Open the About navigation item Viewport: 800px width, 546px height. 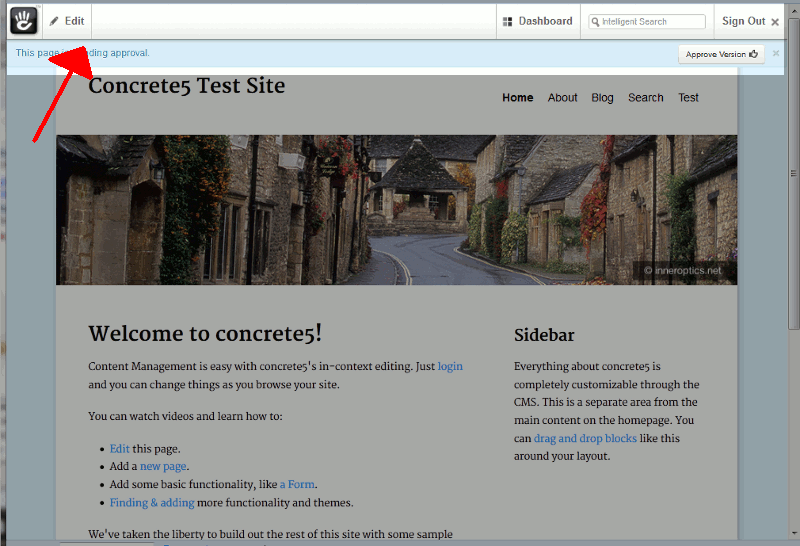point(563,98)
